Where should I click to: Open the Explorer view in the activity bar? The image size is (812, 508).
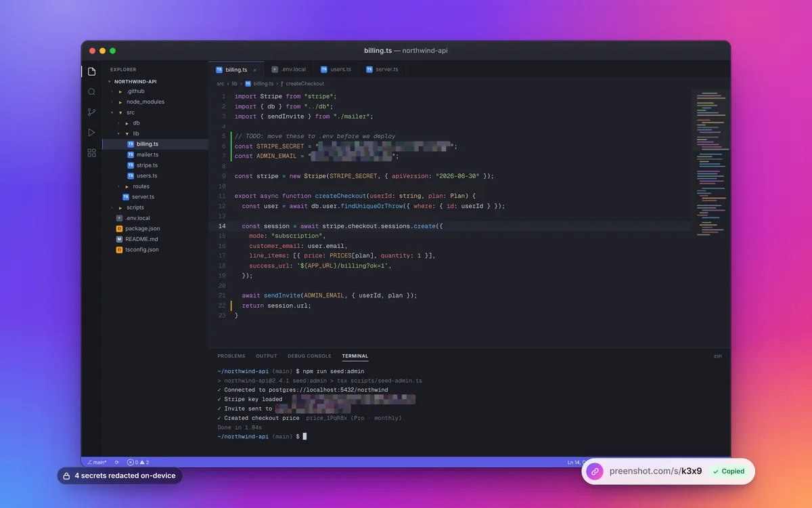pos(91,71)
